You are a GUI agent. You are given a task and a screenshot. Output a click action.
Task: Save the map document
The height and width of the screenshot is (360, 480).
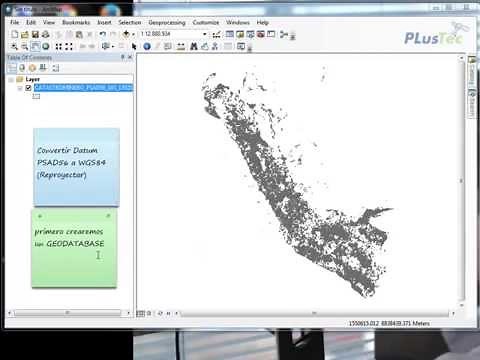(x=35, y=34)
